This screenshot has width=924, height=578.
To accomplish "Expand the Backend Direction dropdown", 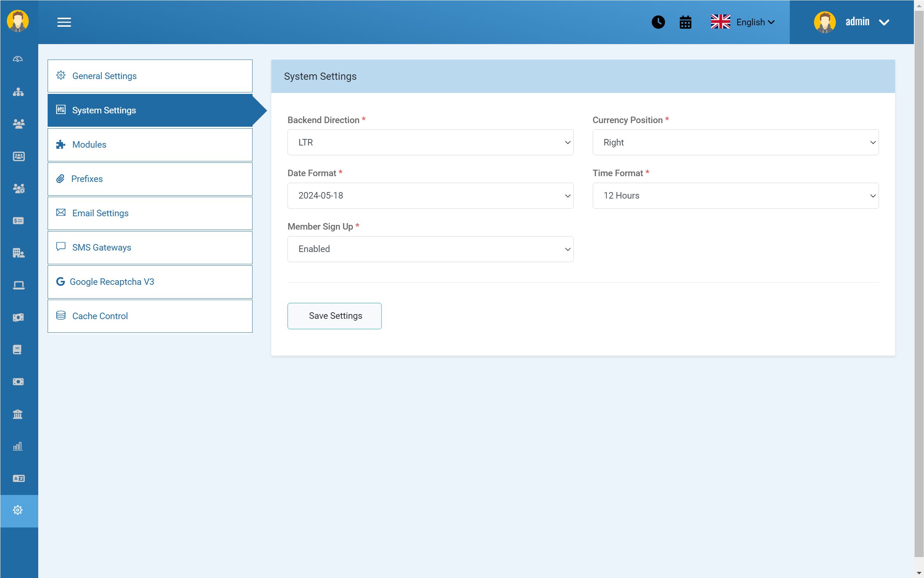I will tap(430, 142).
